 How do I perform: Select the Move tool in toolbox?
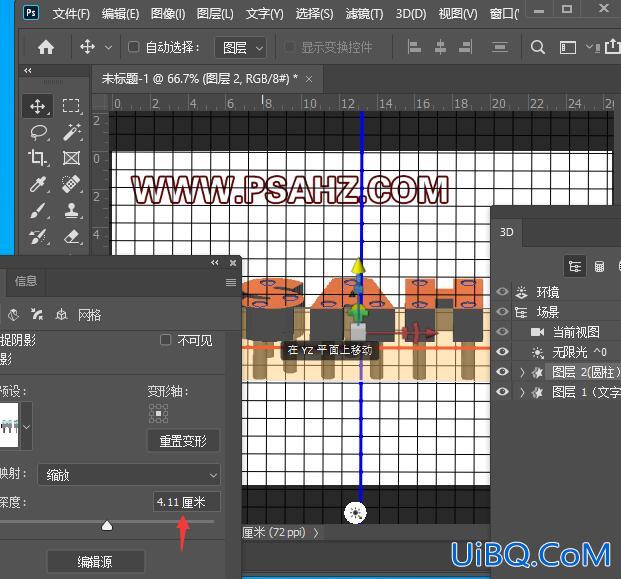[x=38, y=106]
